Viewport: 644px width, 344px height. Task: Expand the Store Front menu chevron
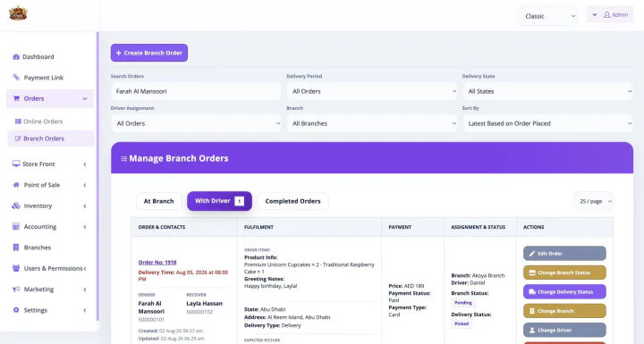click(85, 164)
